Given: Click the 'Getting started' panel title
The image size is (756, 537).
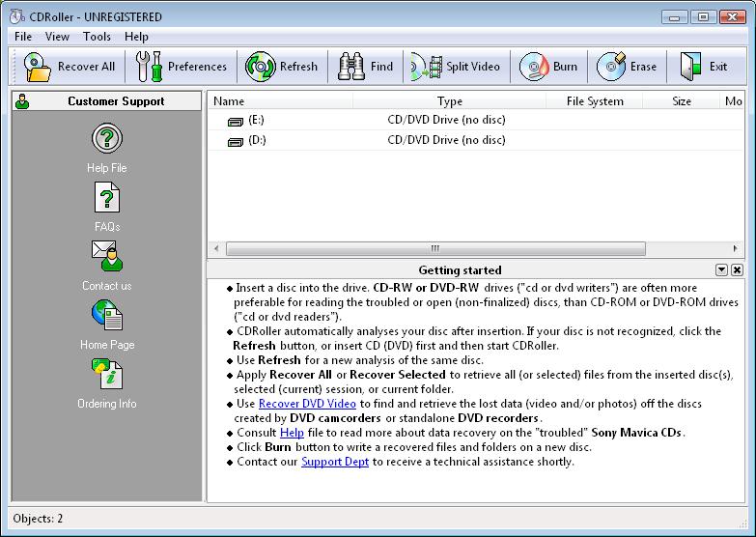Looking at the screenshot, I should 460,270.
